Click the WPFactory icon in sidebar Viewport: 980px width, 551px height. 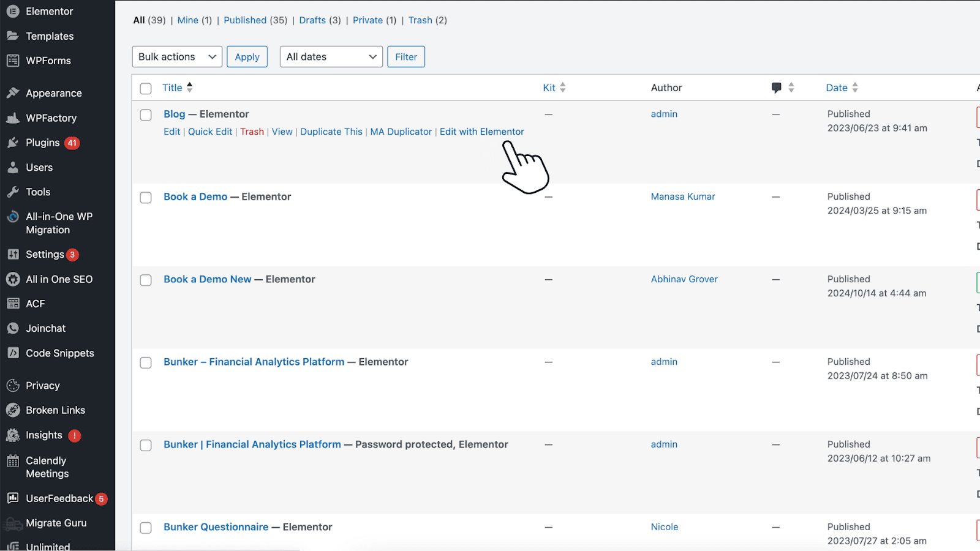(x=13, y=118)
